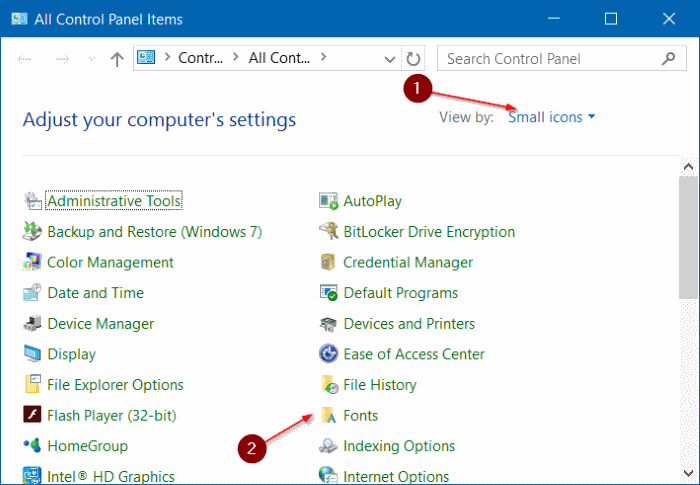Expand chevron before Control Panel breadcrumb
The image size is (700, 485).
tap(167, 57)
